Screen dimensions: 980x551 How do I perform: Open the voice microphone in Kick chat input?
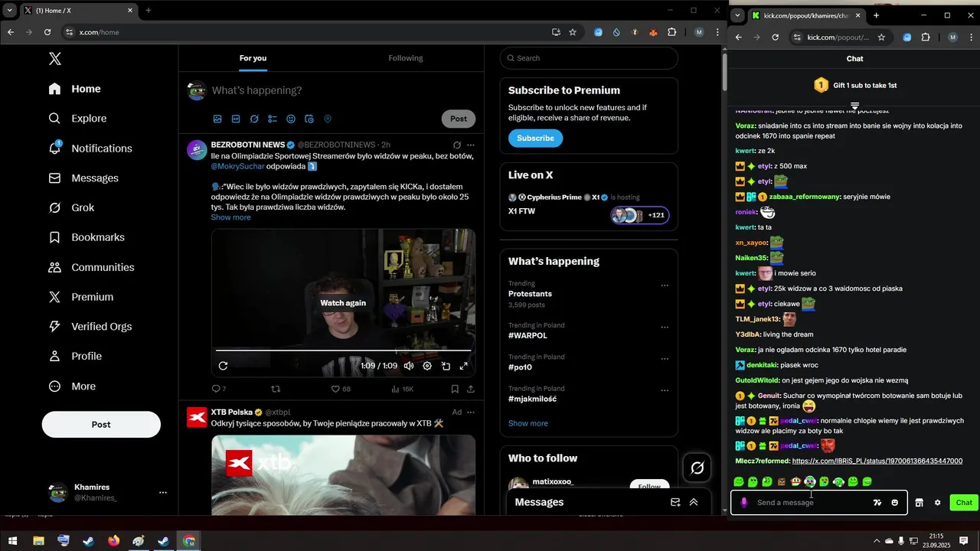point(743,503)
